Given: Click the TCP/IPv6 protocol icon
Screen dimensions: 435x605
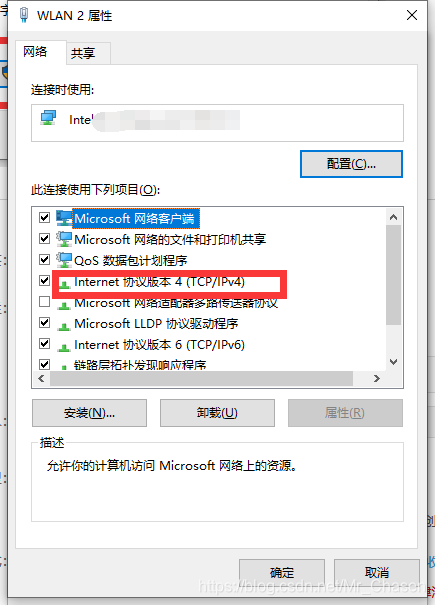Looking at the screenshot, I should tap(64, 347).
